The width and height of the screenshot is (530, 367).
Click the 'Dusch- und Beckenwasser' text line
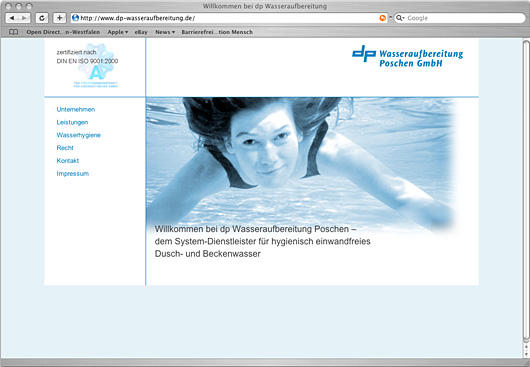208,254
